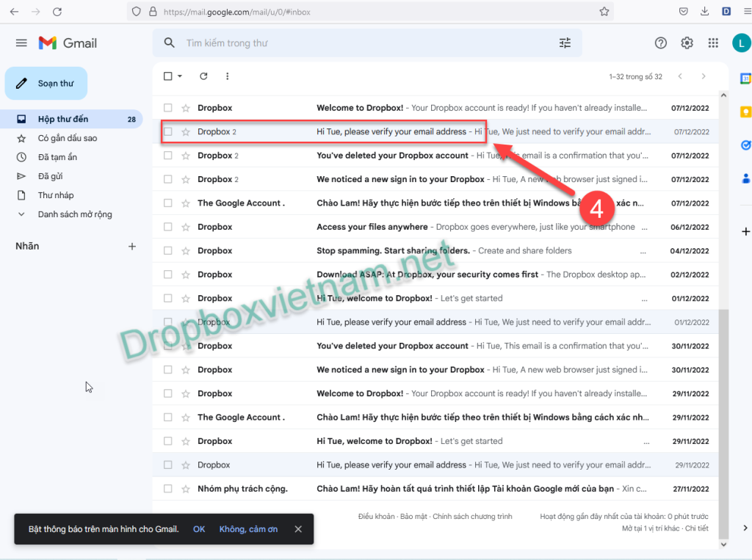Open the account avatar labeled L

click(x=741, y=43)
